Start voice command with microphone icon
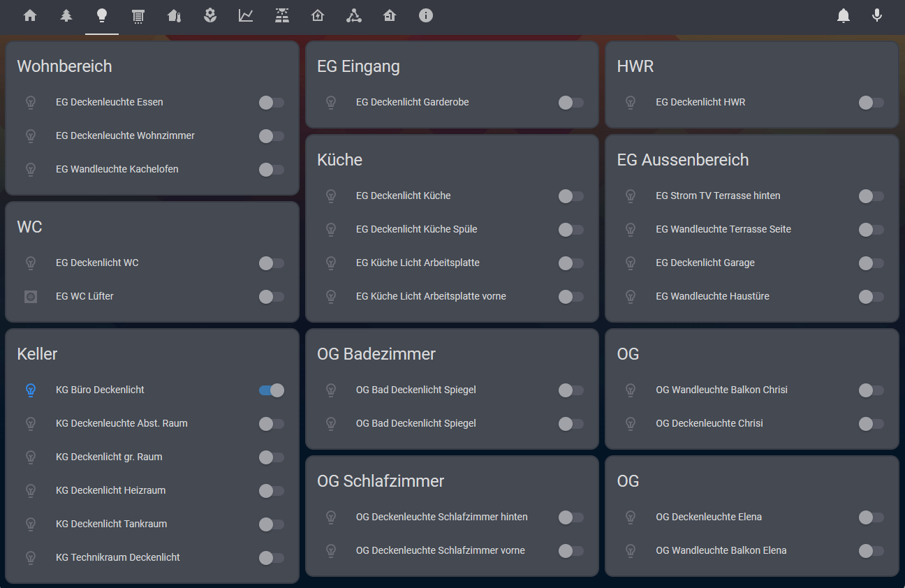This screenshot has height=588, width=905. coord(877,15)
